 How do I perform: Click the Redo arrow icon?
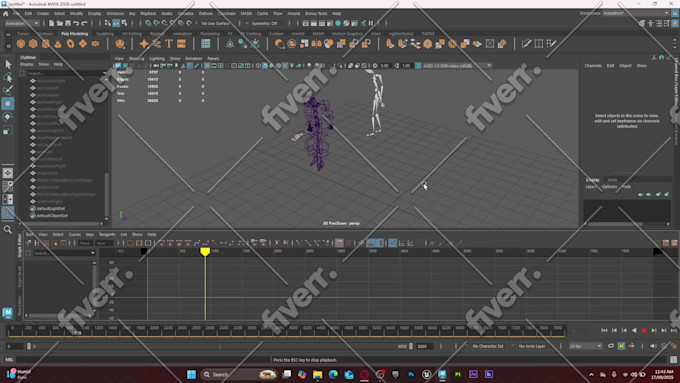(84, 23)
